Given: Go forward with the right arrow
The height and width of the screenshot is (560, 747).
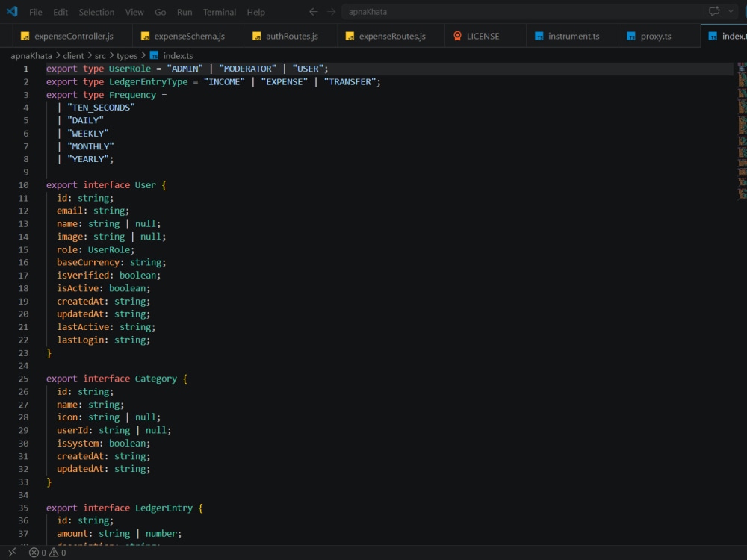Looking at the screenshot, I should [x=331, y=12].
